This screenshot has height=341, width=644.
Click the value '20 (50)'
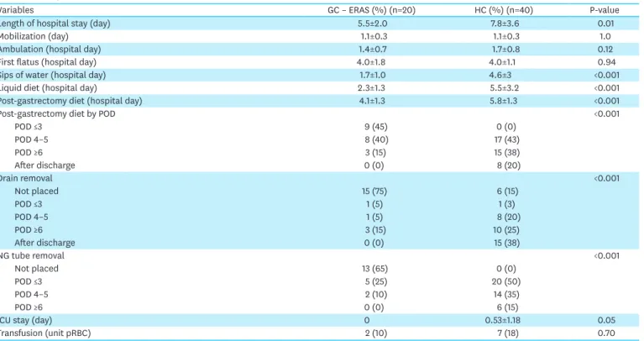tap(506, 281)
